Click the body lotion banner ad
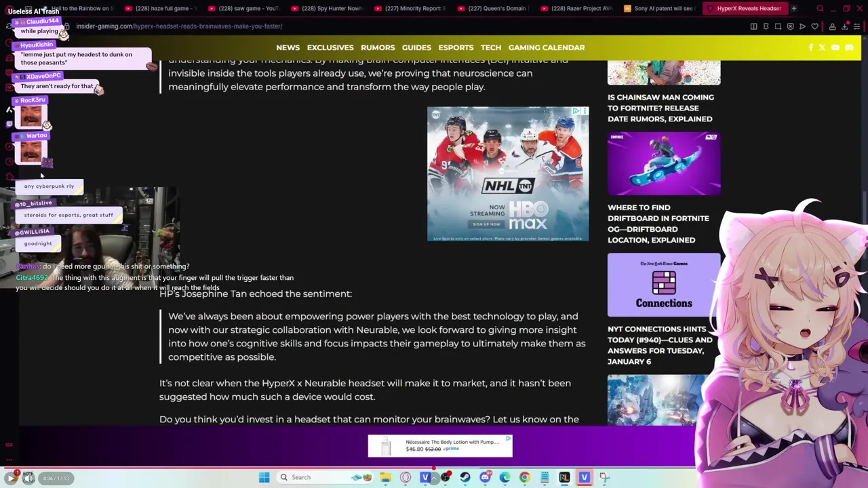This screenshot has height=488, width=868. (x=440, y=445)
